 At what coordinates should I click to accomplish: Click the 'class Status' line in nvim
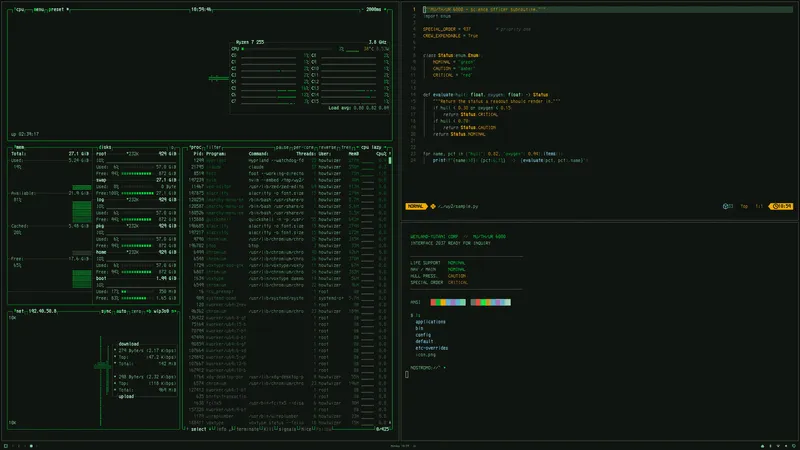coord(452,55)
